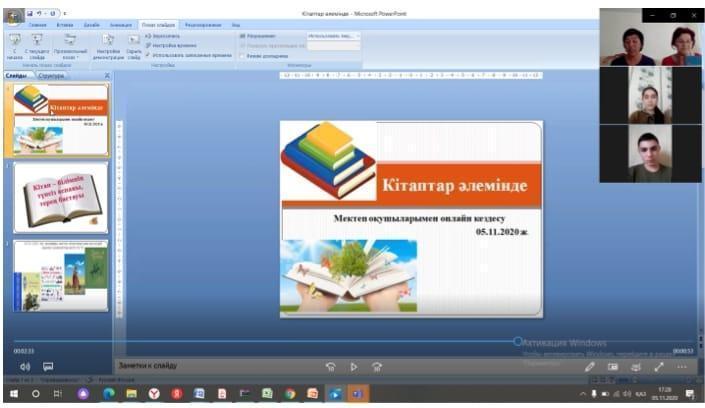Open the Показать презентацию на dropdown
The height and width of the screenshot is (408, 705).
pyautogui.click(x=333, y=45)
